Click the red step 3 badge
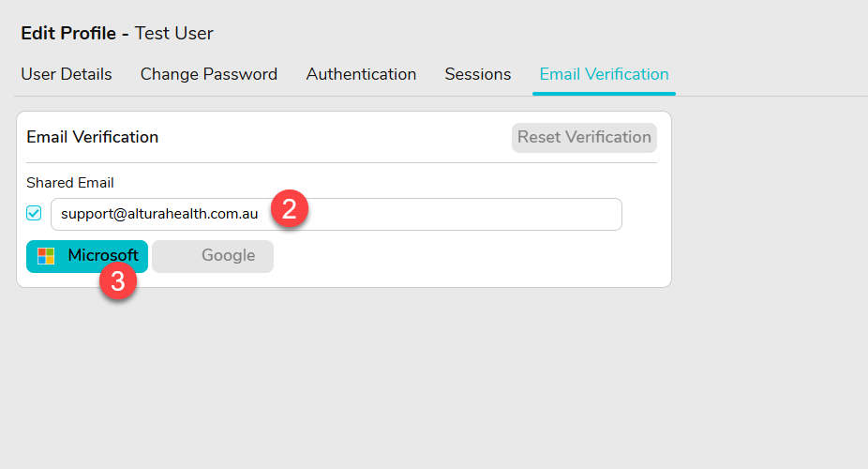Viewport: 868px width, 469px height. 118,281
